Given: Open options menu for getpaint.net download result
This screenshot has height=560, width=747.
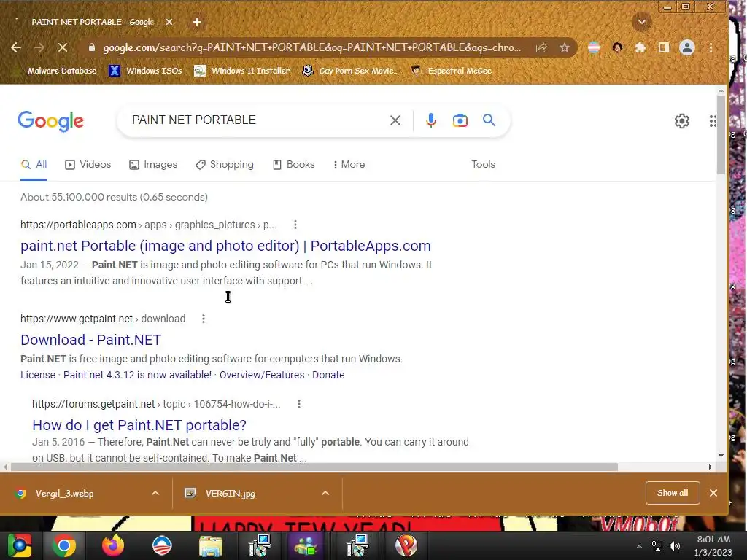Looking at the screenshot, I should click(204, 319).
